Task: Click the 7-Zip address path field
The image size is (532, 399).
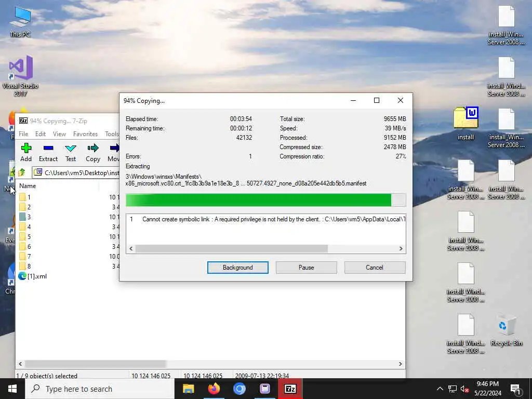Action: 76,172
